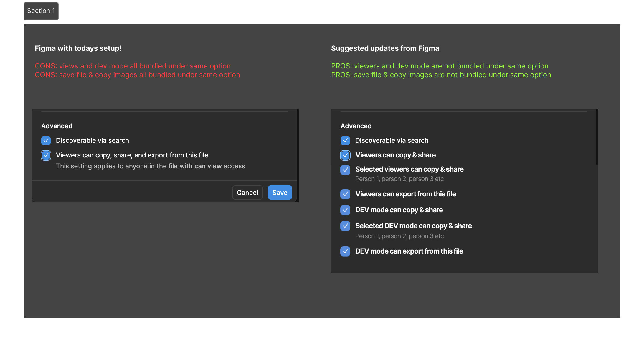
Task: Toggle Selected viewers can copy & share checkbox
Action: coord(345,170)
